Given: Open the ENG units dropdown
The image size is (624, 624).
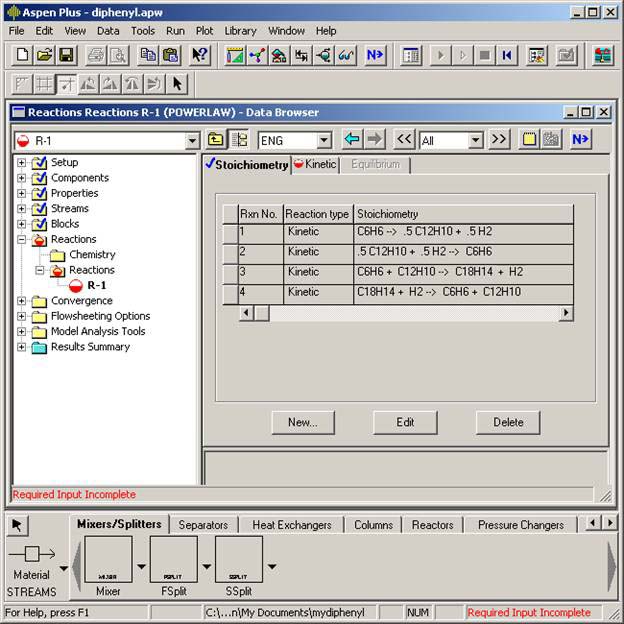Looking at the screenshot, I should [x=323, y=141].
